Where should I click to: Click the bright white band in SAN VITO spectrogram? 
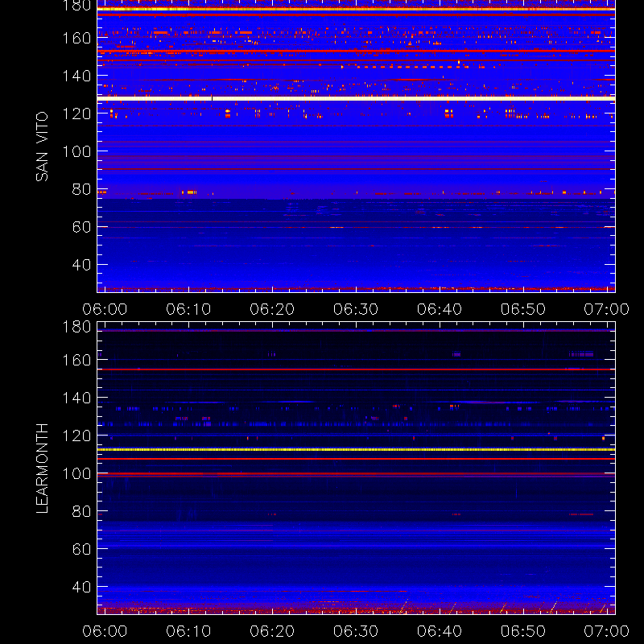[x=356, y=98]
